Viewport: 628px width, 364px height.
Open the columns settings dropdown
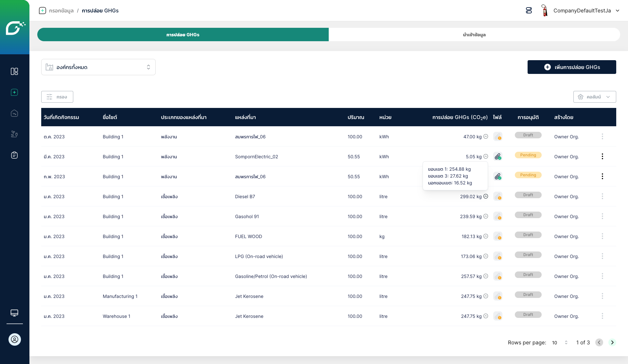(x=594, y=97)
